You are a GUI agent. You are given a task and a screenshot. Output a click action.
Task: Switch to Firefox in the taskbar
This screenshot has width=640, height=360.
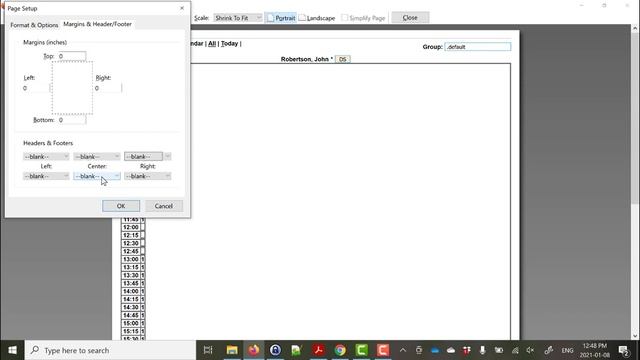tap(254, 350)
